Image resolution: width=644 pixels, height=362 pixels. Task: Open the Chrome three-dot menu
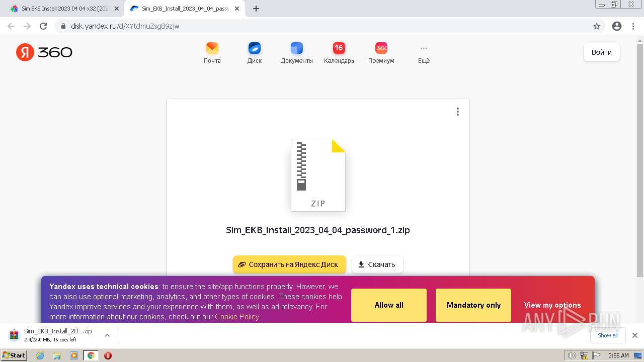[633, 26]
